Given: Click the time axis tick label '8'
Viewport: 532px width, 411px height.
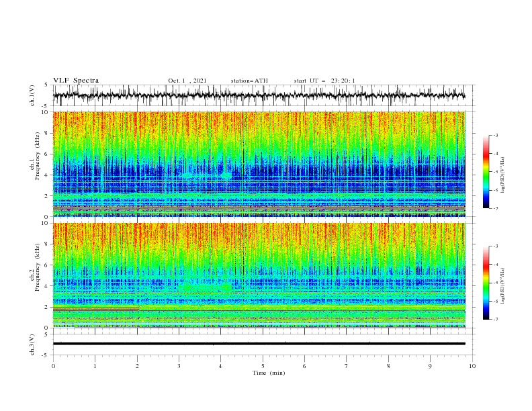Looking at the screenshot, I should tap(388, 366).
